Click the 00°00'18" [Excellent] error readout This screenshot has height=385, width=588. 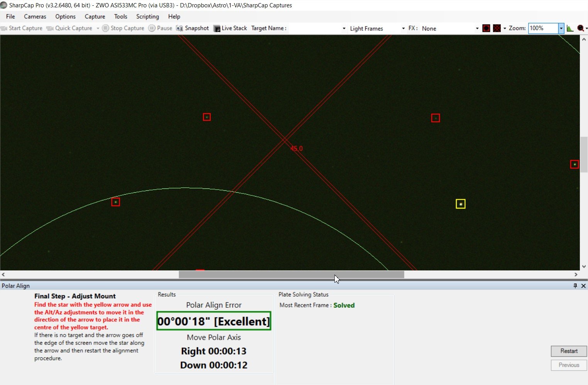214,321
